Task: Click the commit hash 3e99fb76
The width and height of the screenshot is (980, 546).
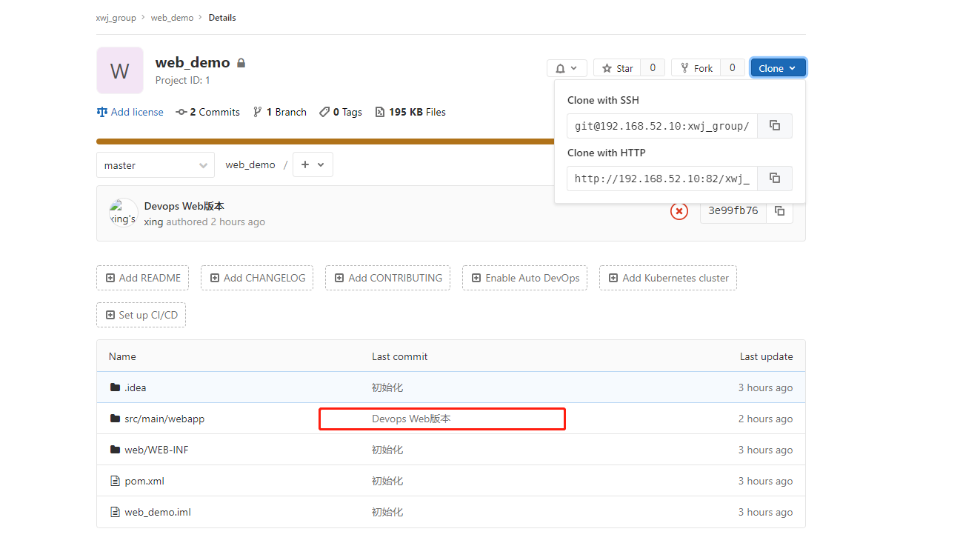Action: click(x=733, y=211)
